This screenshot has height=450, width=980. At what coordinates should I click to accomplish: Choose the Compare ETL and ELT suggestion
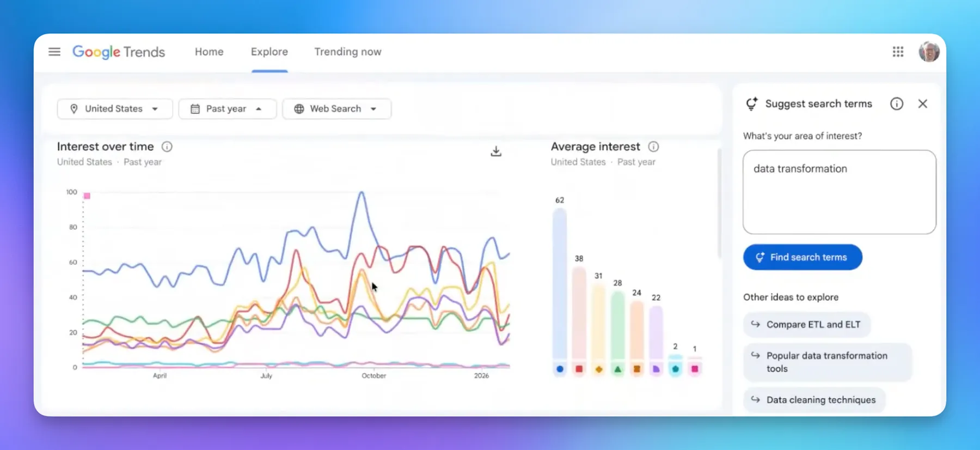pyautogui.click(x=806, y=325)
